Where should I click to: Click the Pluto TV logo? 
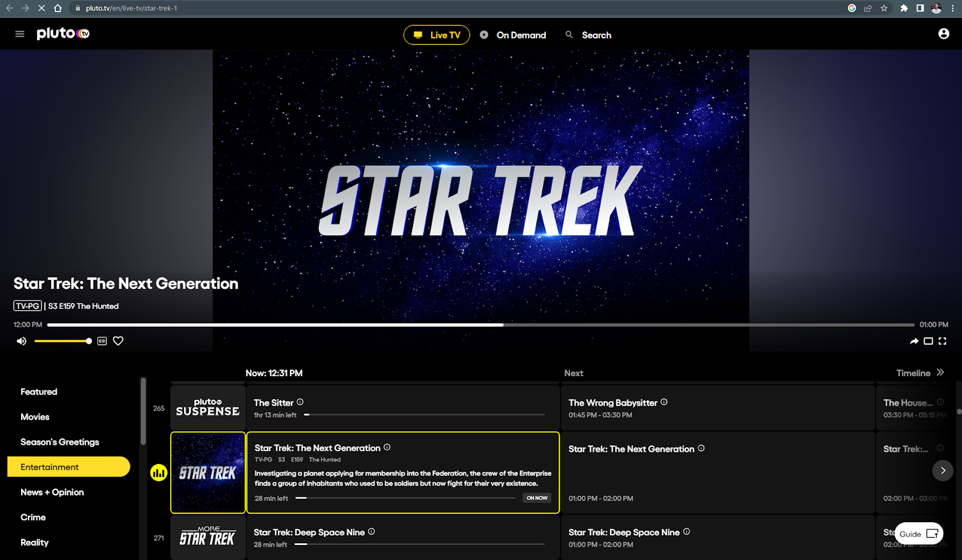[63, 34]
